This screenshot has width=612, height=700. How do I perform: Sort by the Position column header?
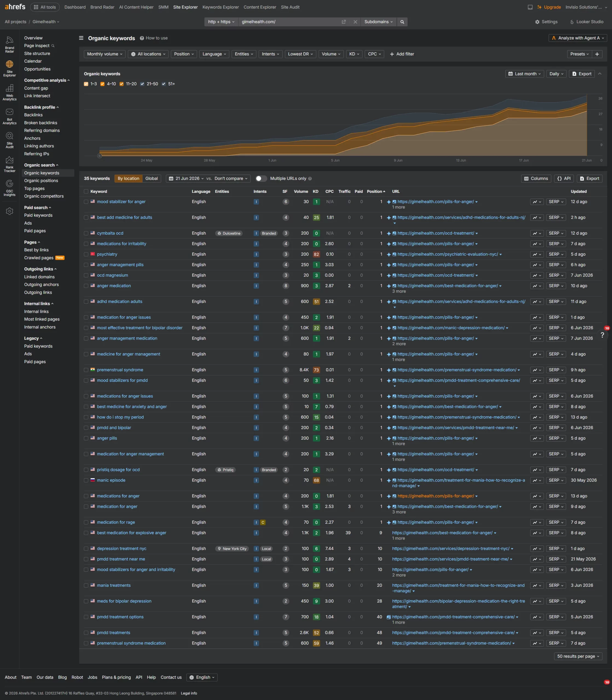(376, 191)
